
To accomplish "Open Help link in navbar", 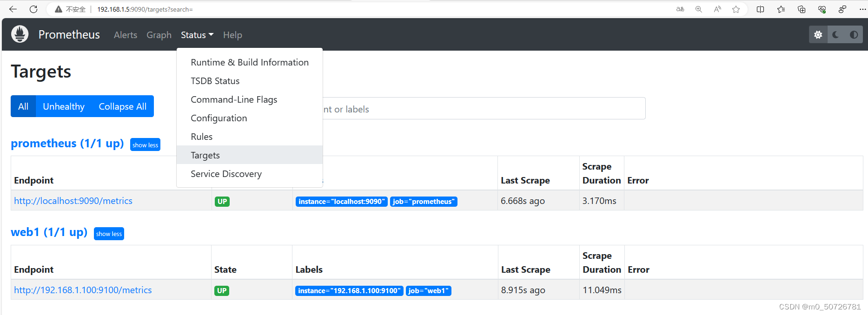I will (x=232, y=35).
